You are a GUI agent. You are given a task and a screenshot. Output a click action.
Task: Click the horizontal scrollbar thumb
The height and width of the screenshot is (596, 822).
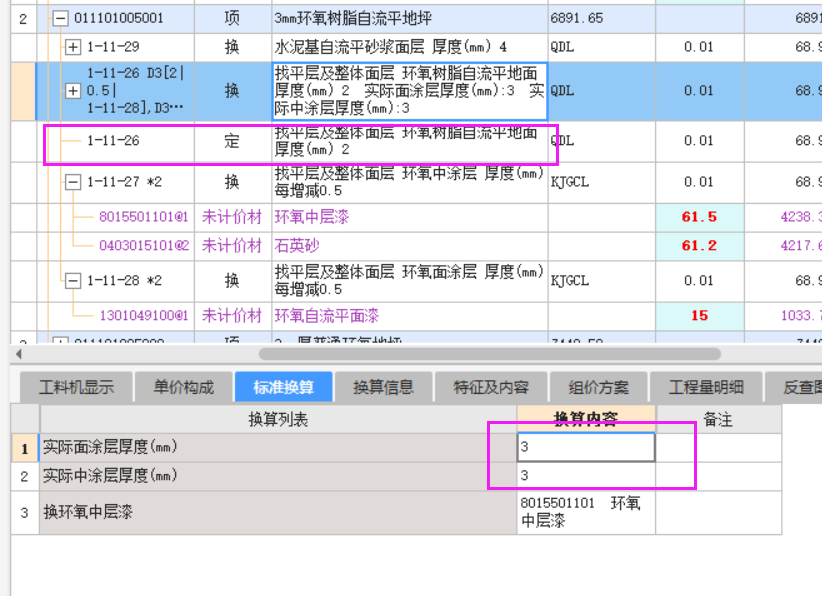(x=490, y=354)
